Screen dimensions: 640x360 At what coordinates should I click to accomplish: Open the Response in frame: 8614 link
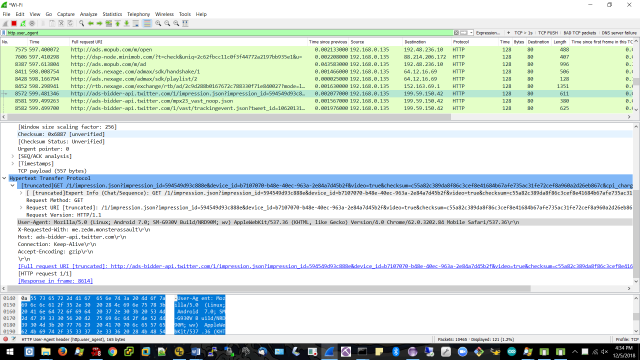[55, 281]
